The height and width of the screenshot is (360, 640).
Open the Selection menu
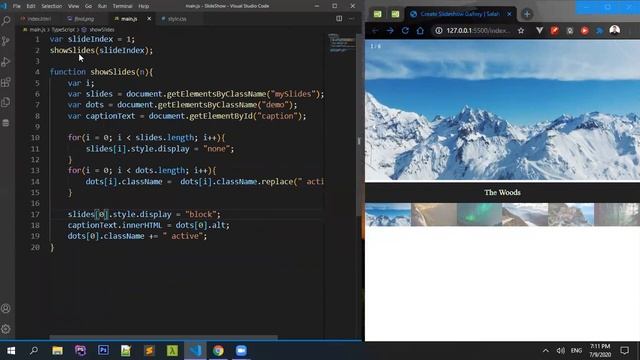pos(52,6)
